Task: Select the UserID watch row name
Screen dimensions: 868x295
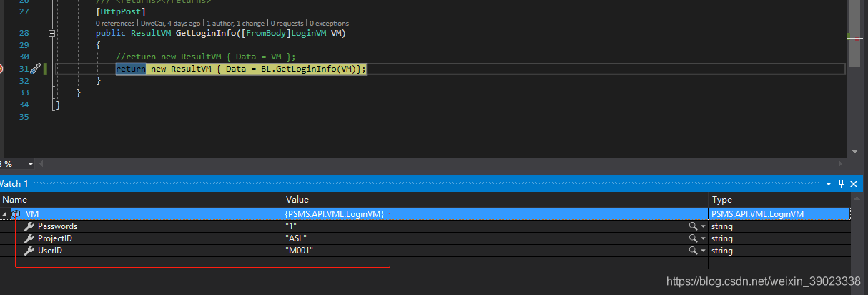Action: 49,251
